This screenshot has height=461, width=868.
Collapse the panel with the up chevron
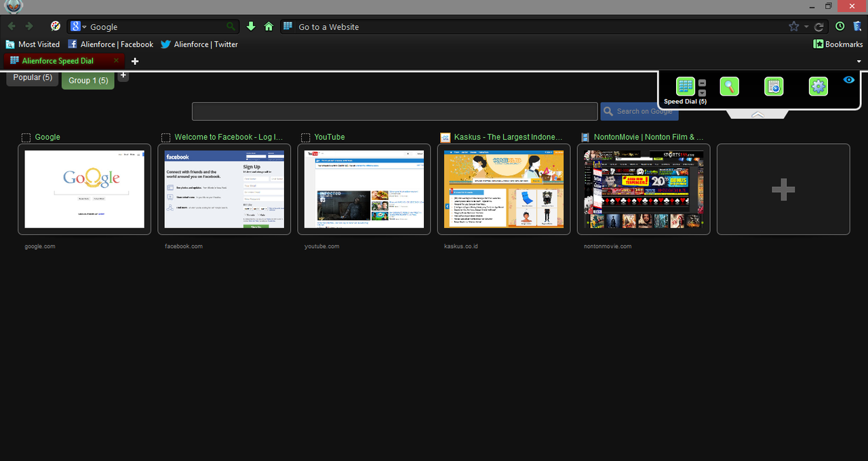point(757,115)
